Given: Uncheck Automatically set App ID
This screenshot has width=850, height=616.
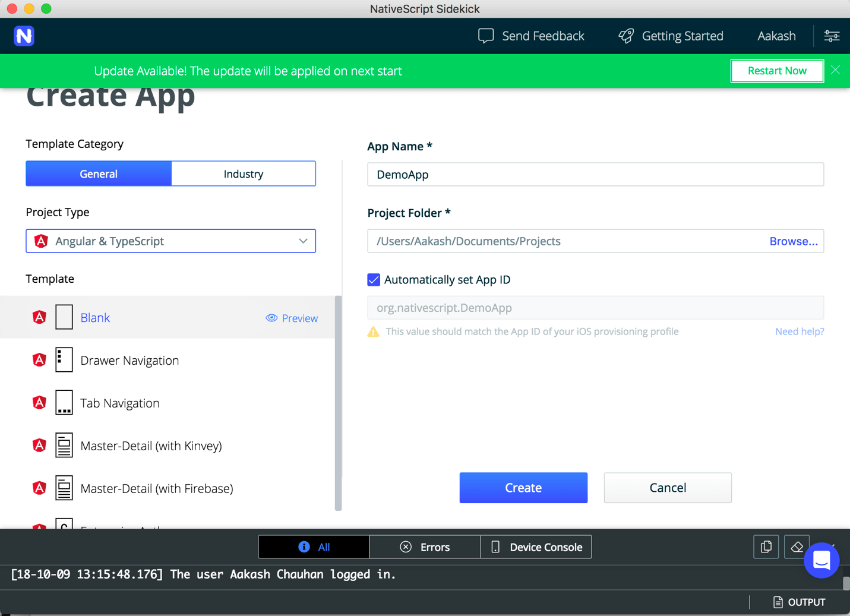Looking at the screenshot, I should tap(374, 279).
